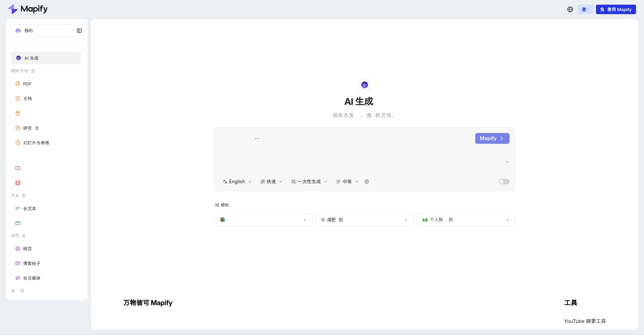Viewport: 644px width, 335px height.
Task: Expand the chevron inside the input box
Action: (507, 162)
